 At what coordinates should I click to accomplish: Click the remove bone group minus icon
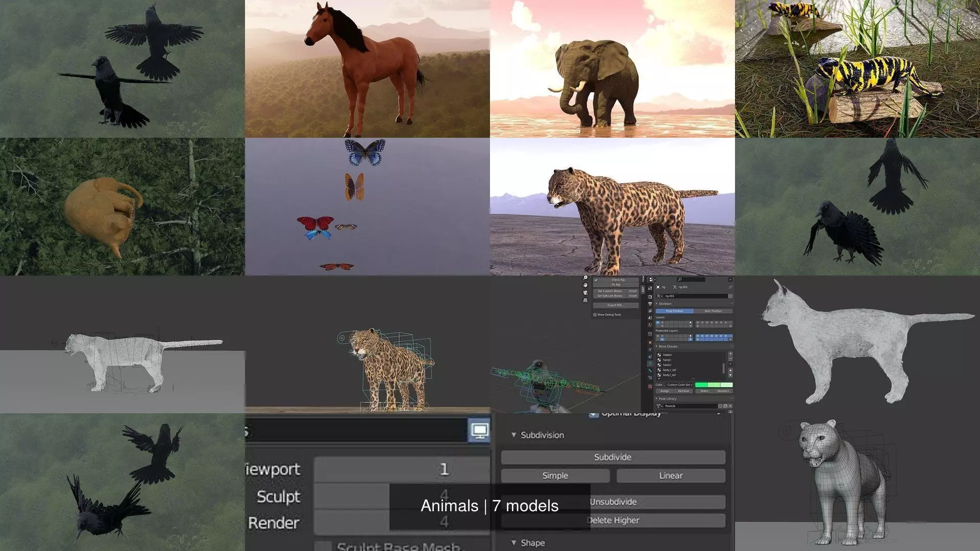730,359
